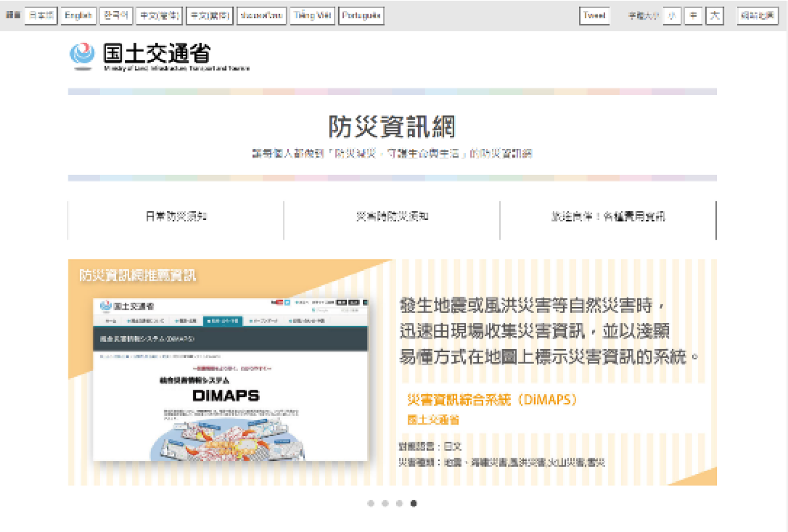Select Korean 한국어 language
The width and height of the screenshot is (788, 532).
coord(116,16)
